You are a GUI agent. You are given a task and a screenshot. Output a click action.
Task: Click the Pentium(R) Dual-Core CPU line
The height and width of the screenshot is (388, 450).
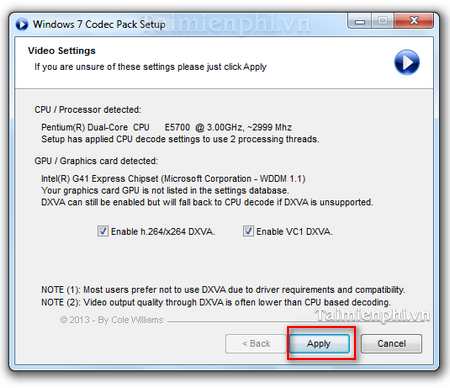click(x=166, y=127)
